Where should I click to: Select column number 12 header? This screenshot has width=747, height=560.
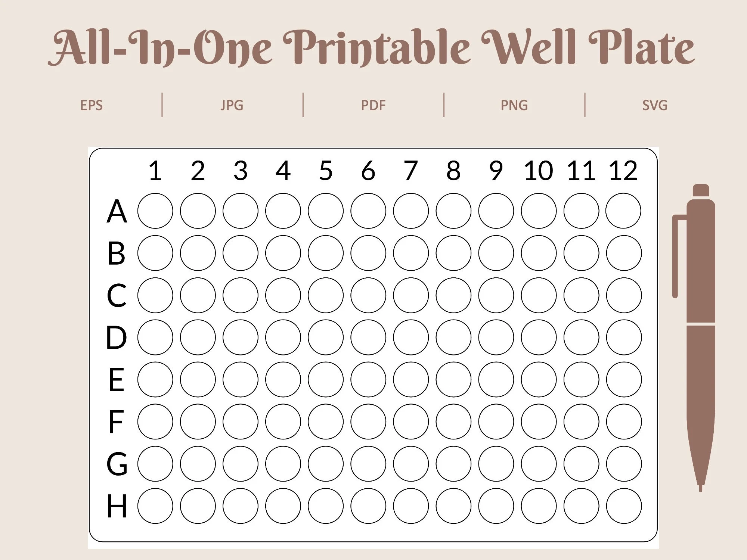click(623, 171)
